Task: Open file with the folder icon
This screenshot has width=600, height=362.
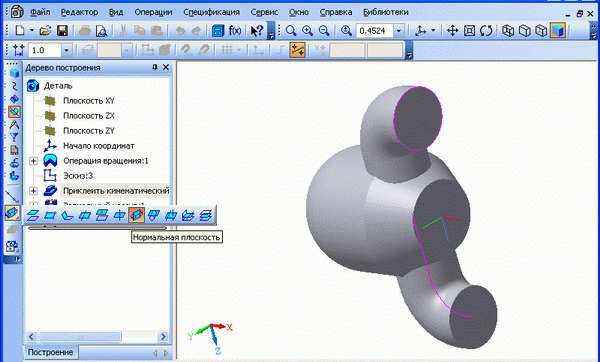Action: (x=46, y=31)
